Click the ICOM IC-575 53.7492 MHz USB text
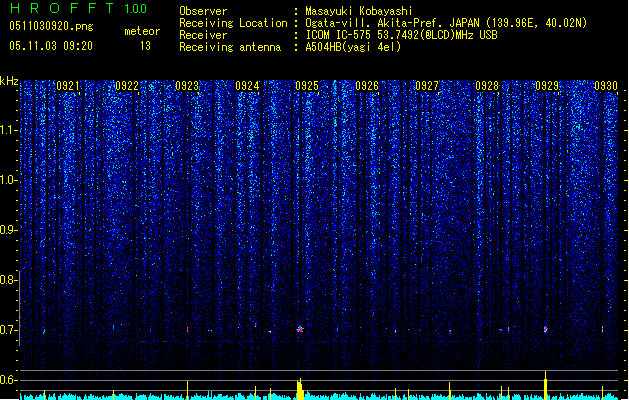Image resolution: width=629 pixels, height=400 pixels. pos(401,35)
